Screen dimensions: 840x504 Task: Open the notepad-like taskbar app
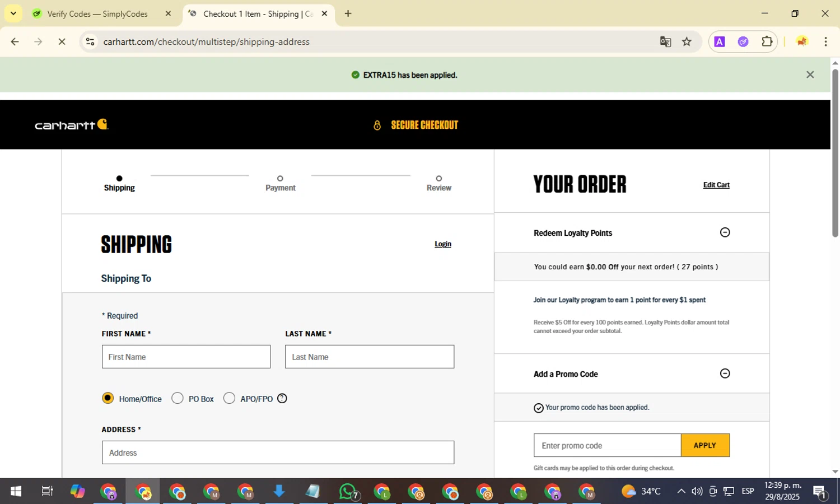312,492
